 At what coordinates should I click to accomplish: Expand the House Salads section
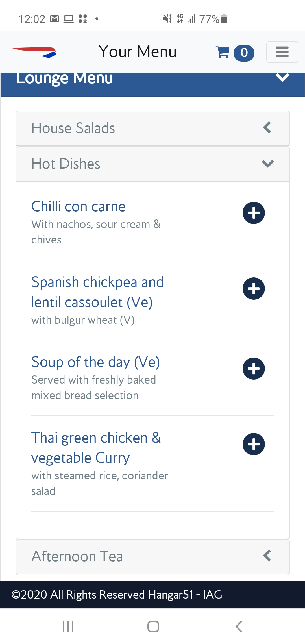tap(152, 128)
